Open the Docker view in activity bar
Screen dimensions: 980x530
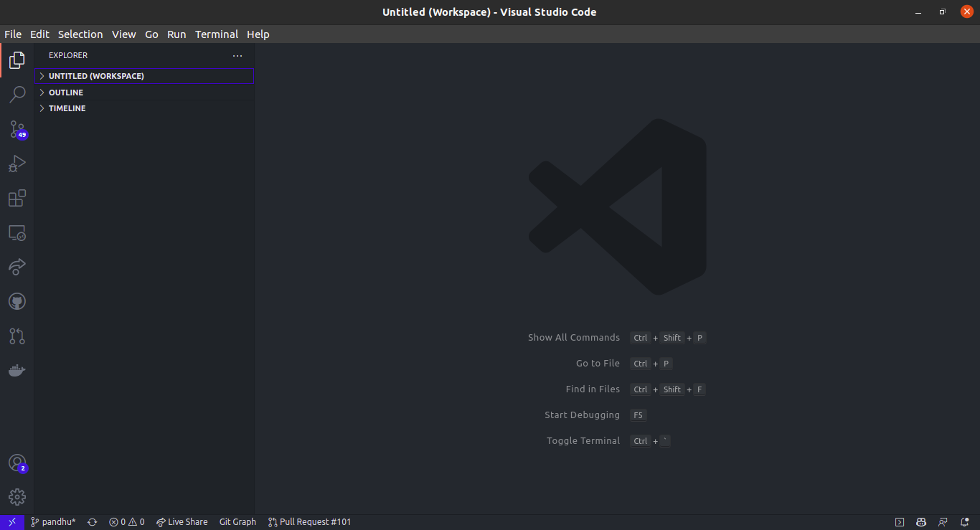tap(17, 370)
